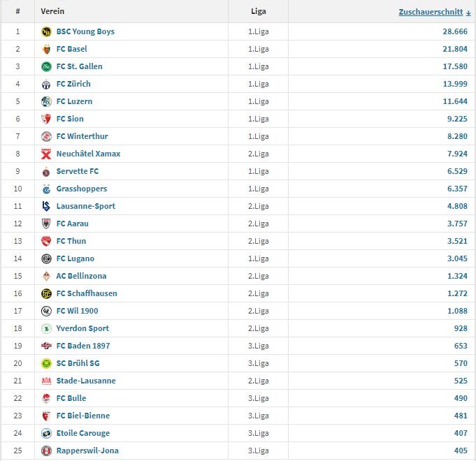Sort by Zuschauerschnitt column header

pos(431,12)
